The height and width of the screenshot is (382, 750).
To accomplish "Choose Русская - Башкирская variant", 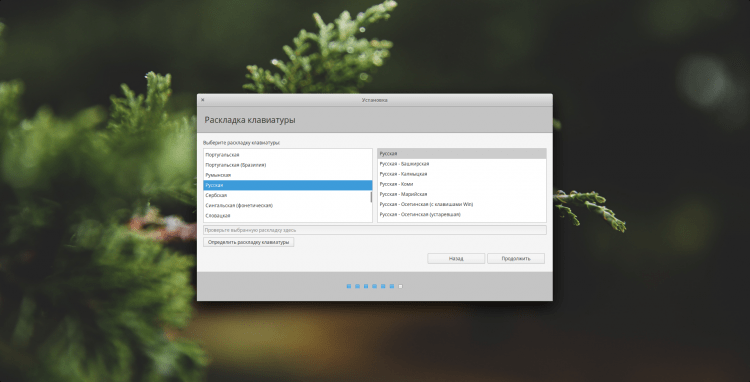I will tap(462, 164).
